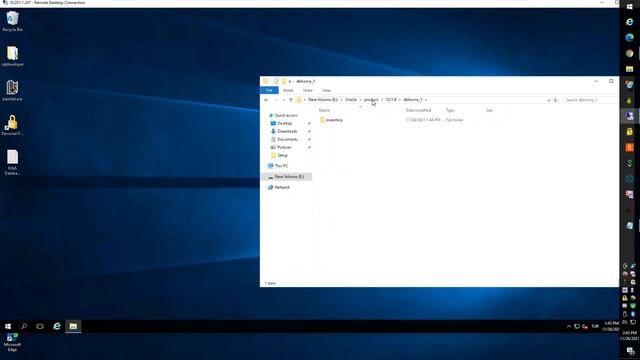This screenshot has width=640, height=360.
Task: Sort by the Type column header
Action: pos(450,110)
